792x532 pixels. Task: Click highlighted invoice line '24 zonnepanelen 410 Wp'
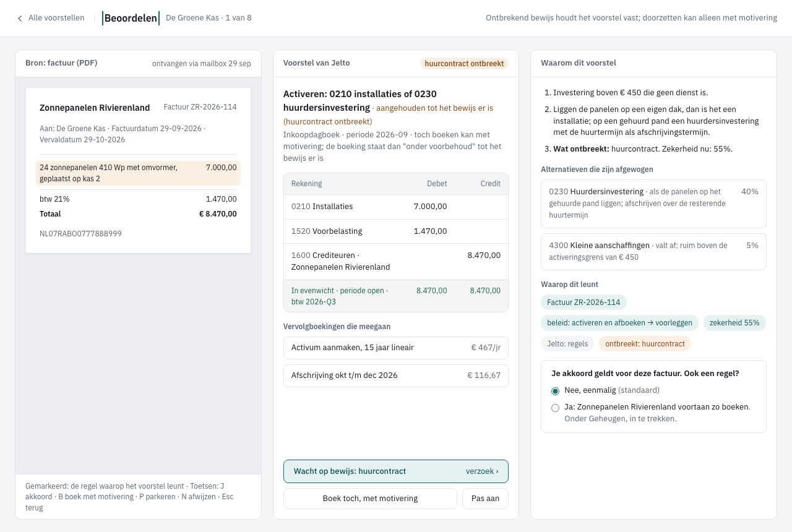pos(138,173)
